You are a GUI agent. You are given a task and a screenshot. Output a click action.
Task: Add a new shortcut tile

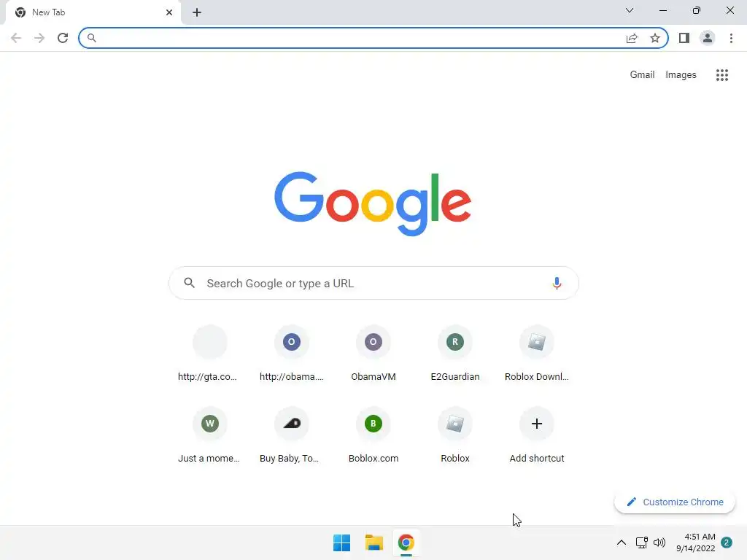(x=536, y=435)
